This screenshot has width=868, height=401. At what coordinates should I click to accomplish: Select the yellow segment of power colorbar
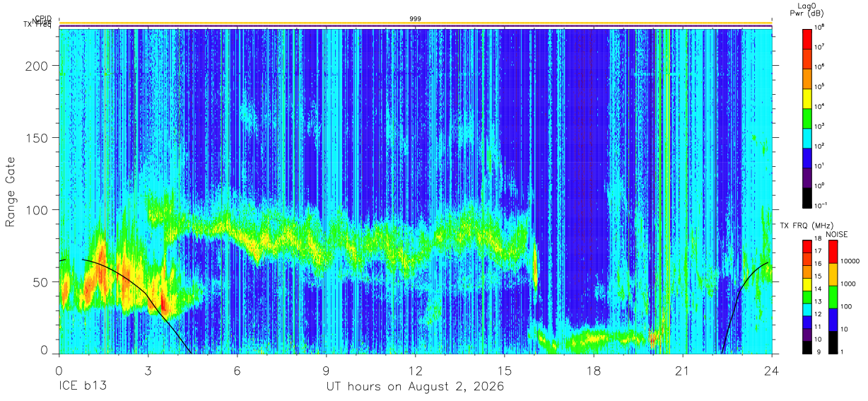807,98
